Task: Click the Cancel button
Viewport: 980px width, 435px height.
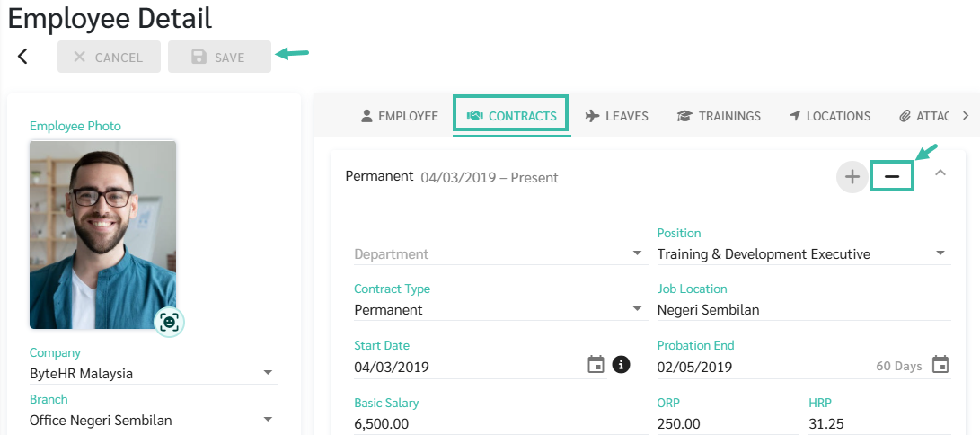Action: (x=109, y=57)
